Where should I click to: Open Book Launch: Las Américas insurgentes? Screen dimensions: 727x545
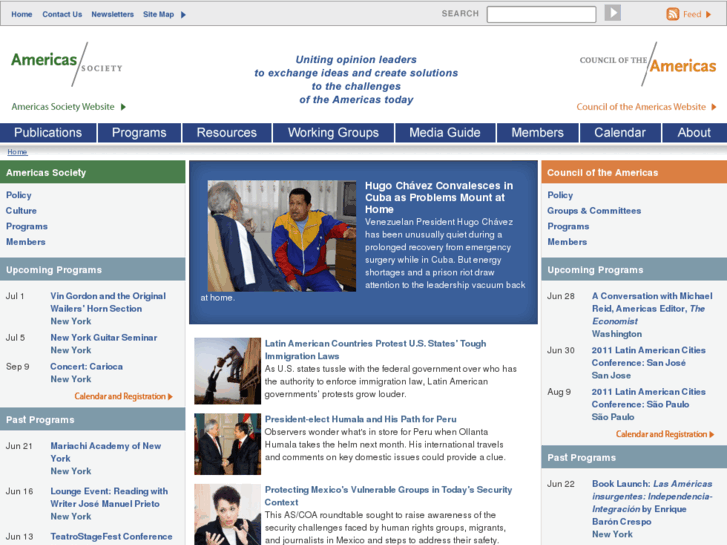pyautogui.click(x=652, y=502)
